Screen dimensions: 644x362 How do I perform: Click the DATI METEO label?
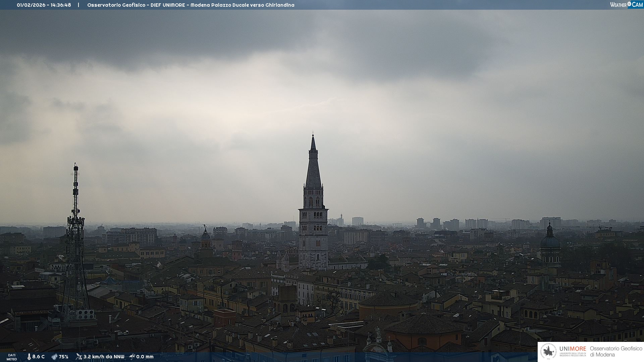[x=12, y=357]
